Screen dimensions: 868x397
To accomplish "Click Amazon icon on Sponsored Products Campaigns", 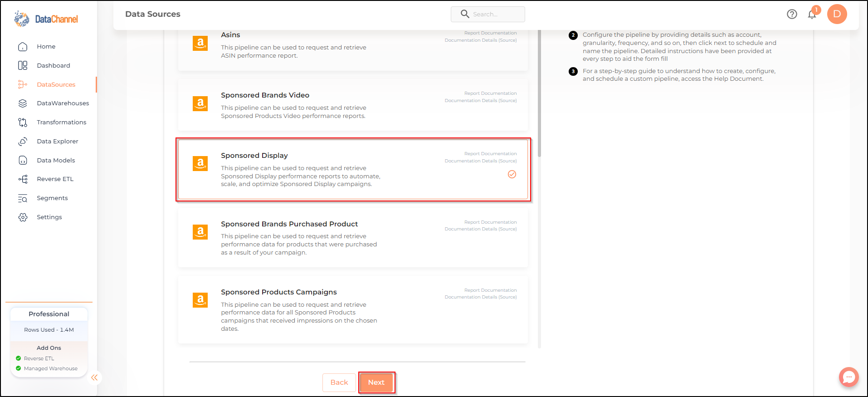I will click(x=200, y=300).
